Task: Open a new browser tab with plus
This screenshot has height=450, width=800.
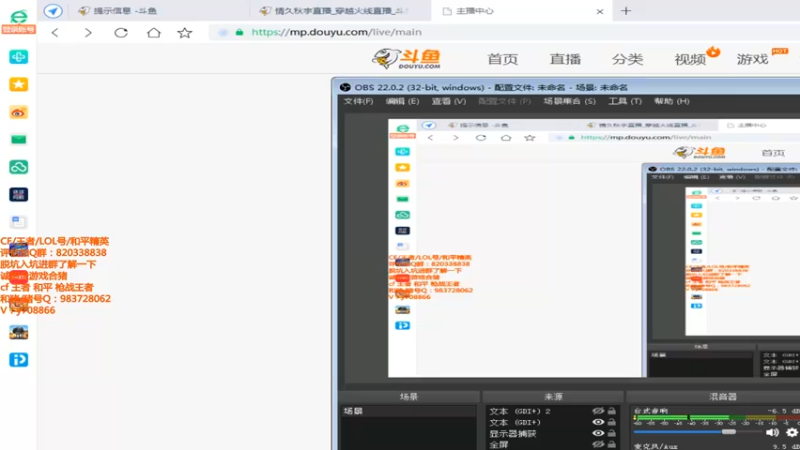Action: [626, 11]
